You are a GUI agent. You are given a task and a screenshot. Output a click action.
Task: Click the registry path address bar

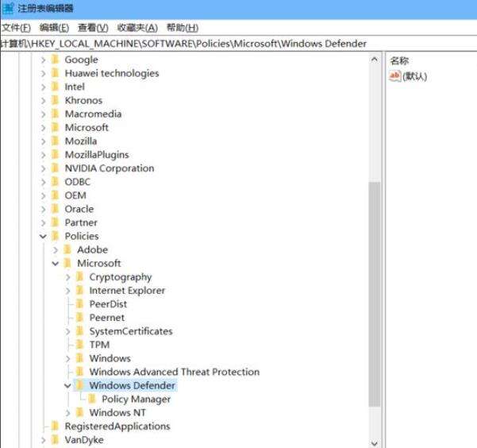[238, 44]
